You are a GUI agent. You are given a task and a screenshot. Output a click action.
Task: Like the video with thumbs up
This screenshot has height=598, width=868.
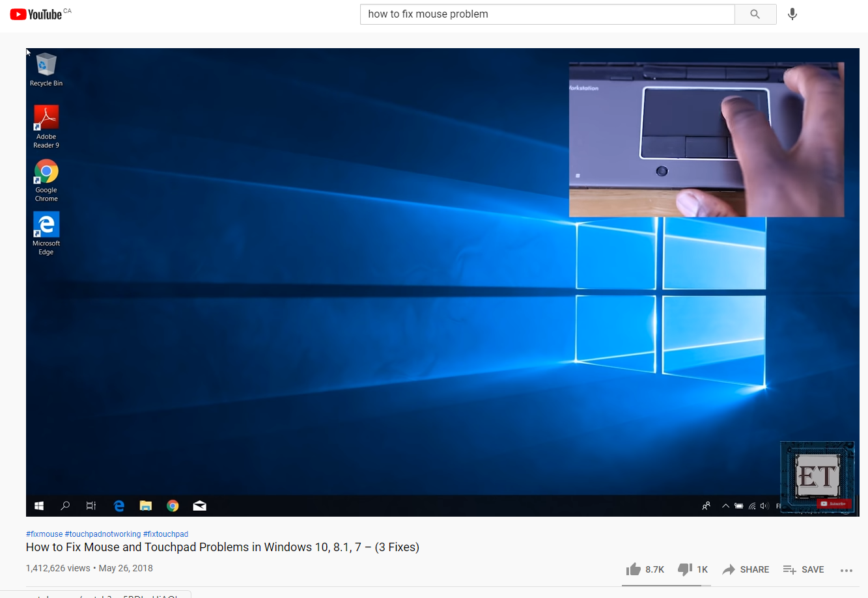[634, 569]
